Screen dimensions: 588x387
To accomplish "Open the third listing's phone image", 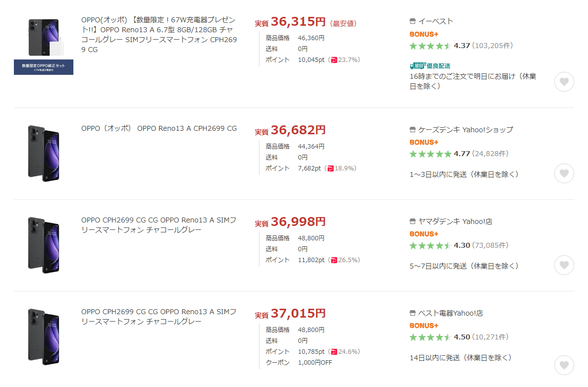I will click(44, 245).
